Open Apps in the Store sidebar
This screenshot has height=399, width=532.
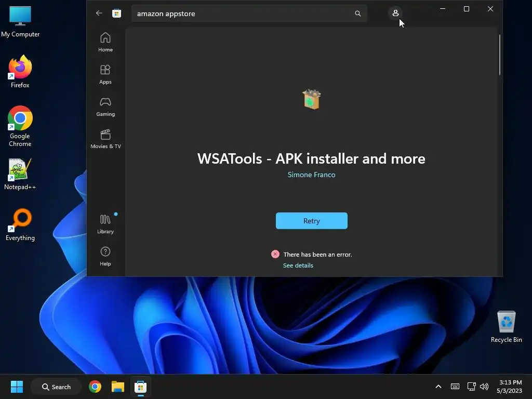click(105, 74)
